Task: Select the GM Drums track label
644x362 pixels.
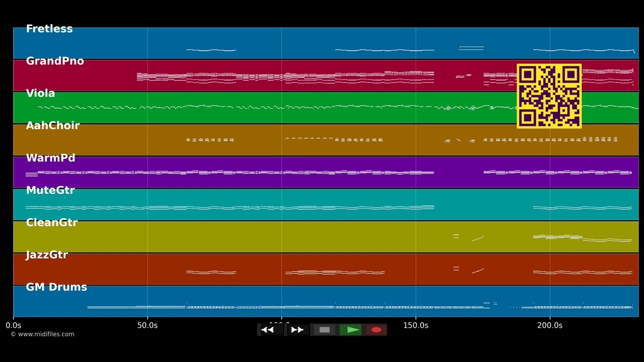Action: [x=56, y=287]
